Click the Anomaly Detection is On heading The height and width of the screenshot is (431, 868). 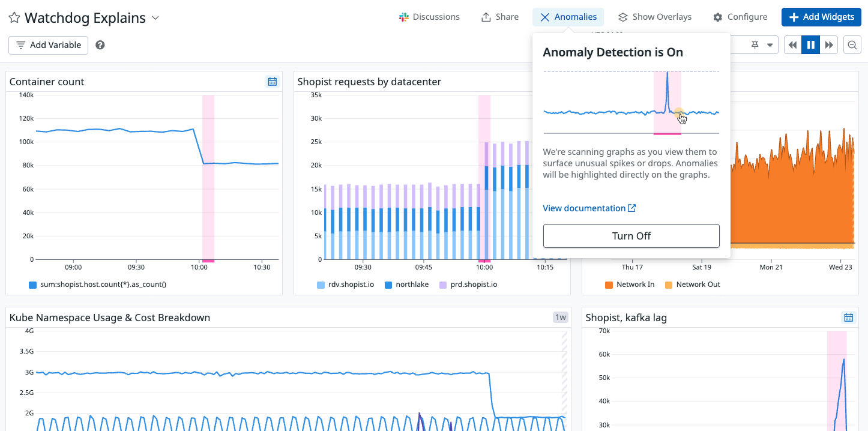[x=613, y=52]
